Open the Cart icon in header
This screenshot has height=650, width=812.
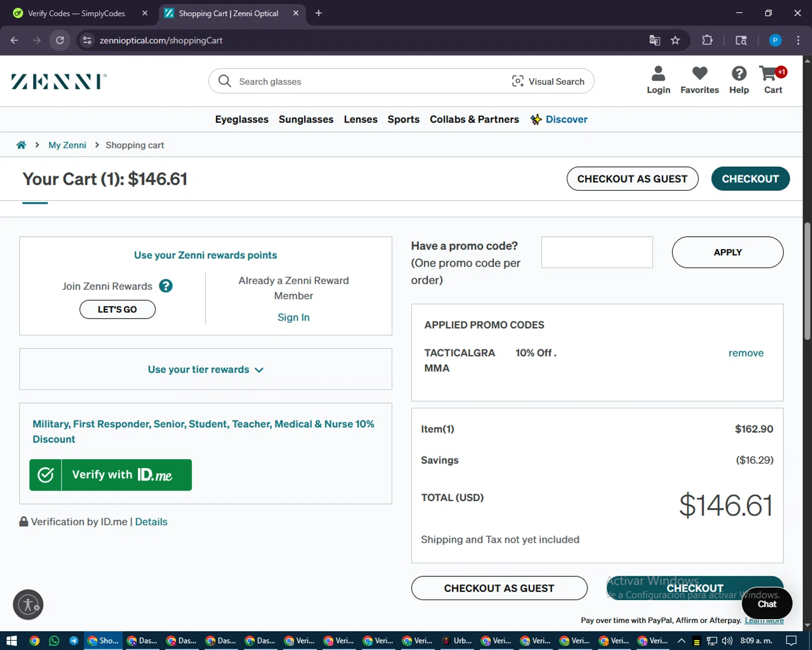(x=773, y=80)
